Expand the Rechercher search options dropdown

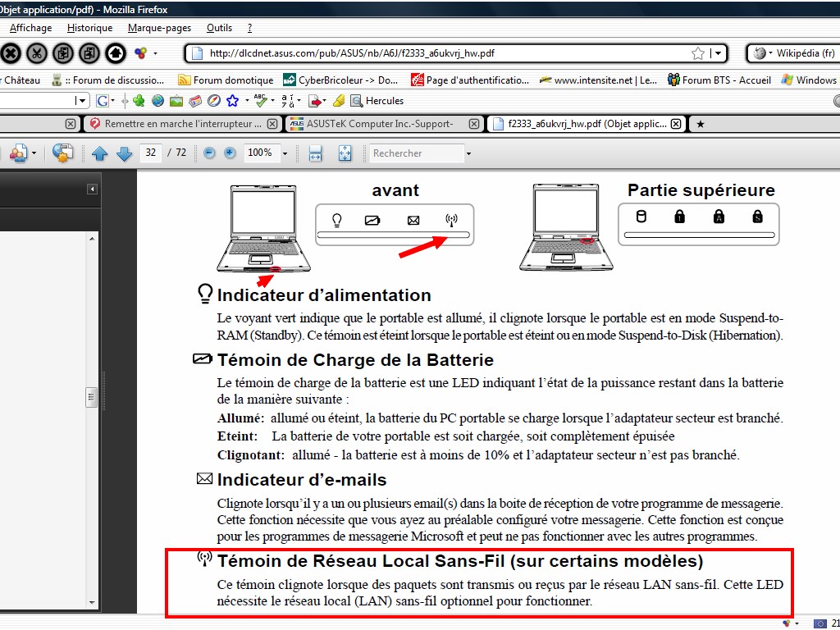(x=468, y=153)
